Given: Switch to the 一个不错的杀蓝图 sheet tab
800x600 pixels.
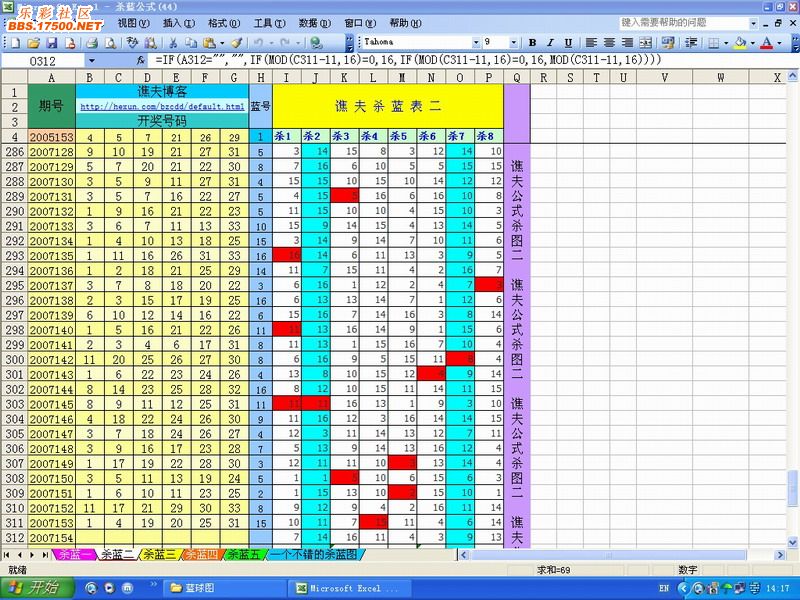Looking at the screenshot, I should pyautogui.click(x=313, y=554).
